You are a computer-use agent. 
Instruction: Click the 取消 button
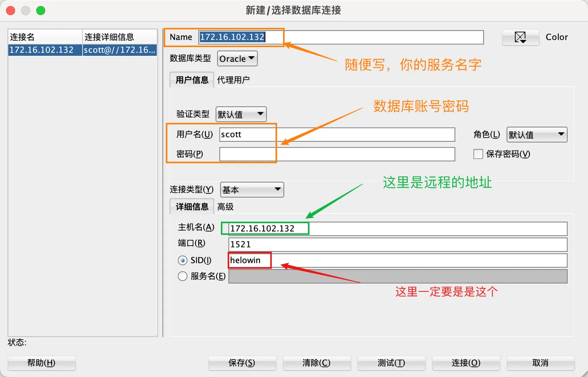click(541, 363)
